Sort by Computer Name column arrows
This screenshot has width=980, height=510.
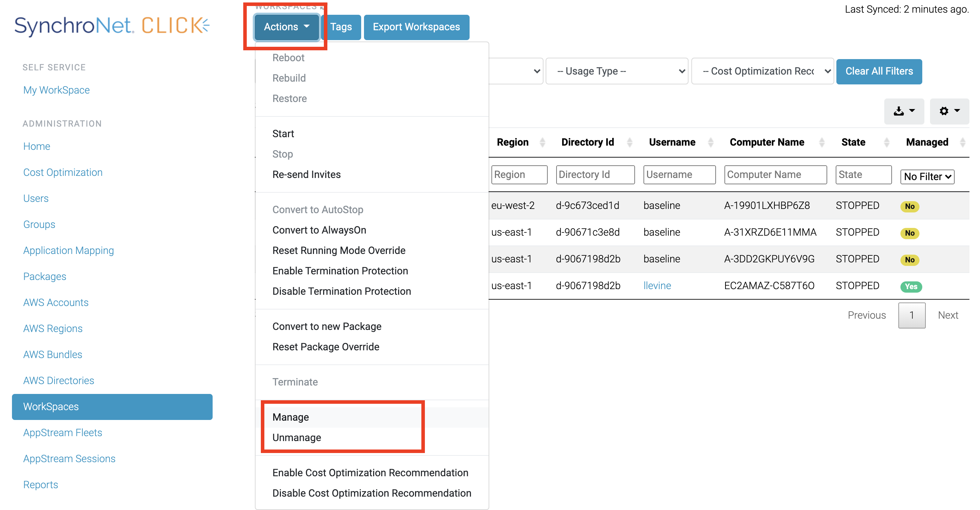pos(822,142)
